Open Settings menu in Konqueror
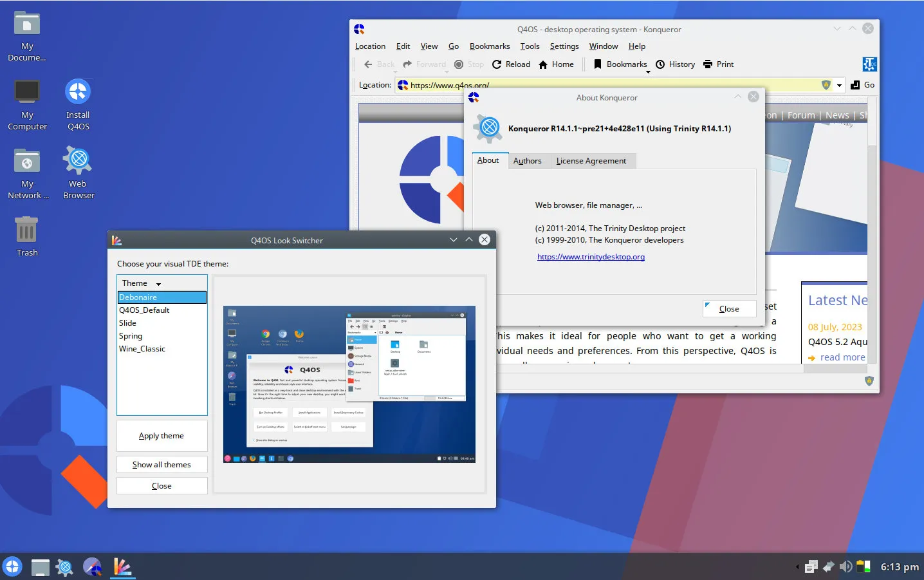This screenshot has height=580, width=924. click(564, 46)
